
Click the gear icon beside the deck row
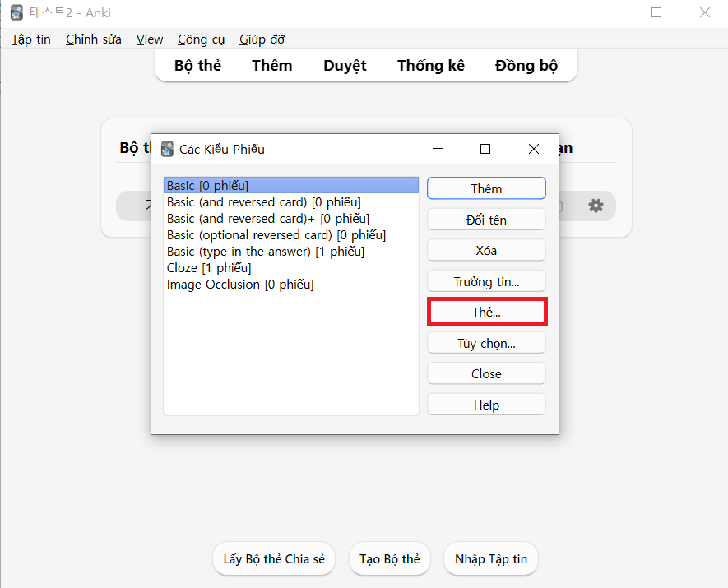596,205
